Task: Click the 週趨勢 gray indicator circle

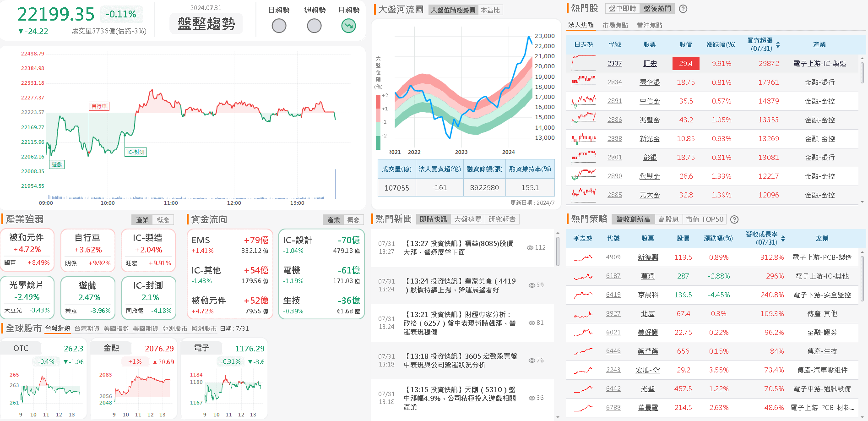Action: click(x=314, y=26)
